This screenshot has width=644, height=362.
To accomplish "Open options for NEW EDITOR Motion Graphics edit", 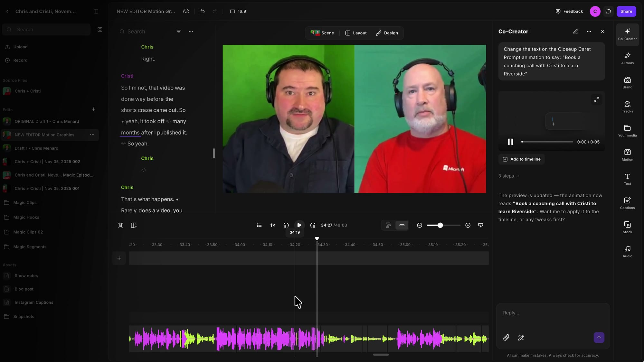I will [x=92, y=135].
